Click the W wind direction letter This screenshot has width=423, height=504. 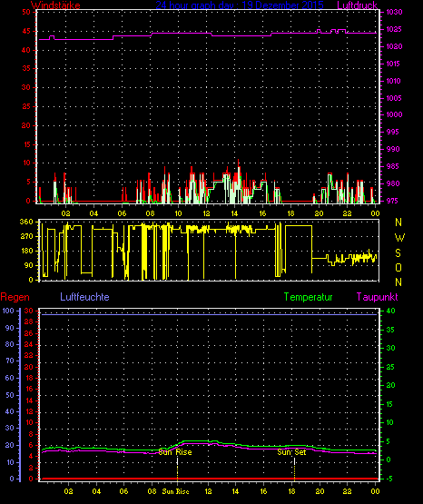pyautogui.click(x=399, y=238)
